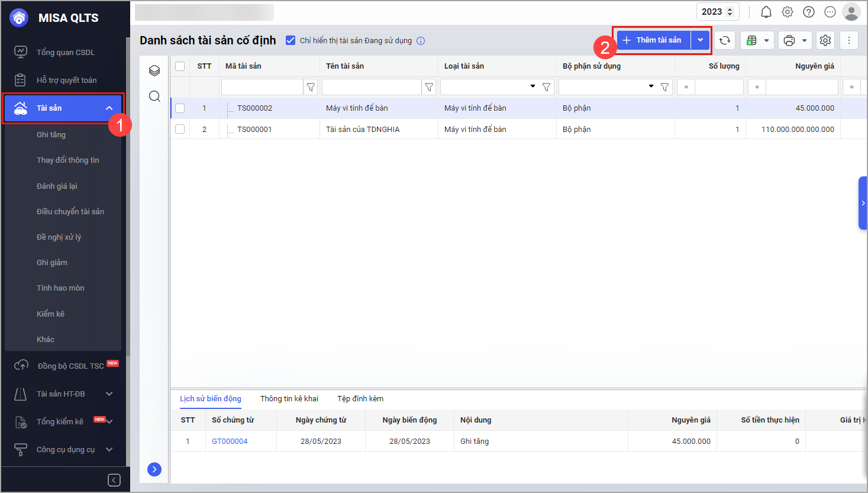
Task: Click the refresh data icon in toolbar
Action: coord(725,40)
